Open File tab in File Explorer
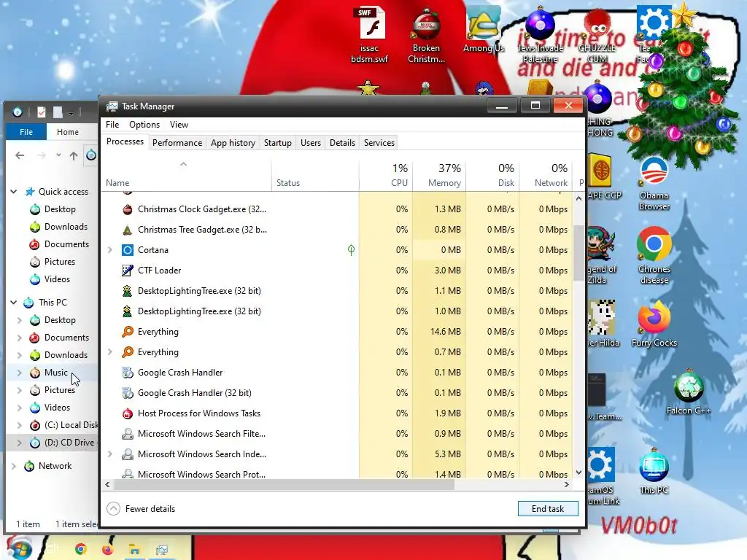This screenshot has width=747, height=560. click(26, 132)
